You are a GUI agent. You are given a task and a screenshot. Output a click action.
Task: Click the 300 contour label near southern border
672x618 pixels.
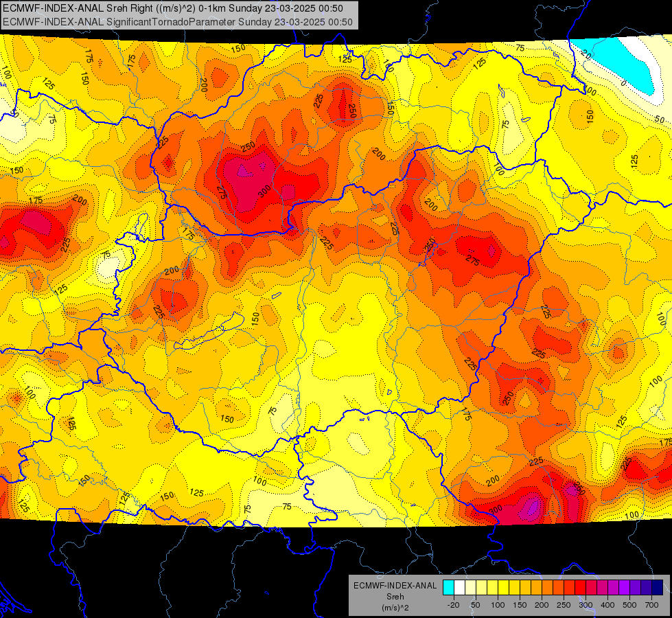pos(496,510)
